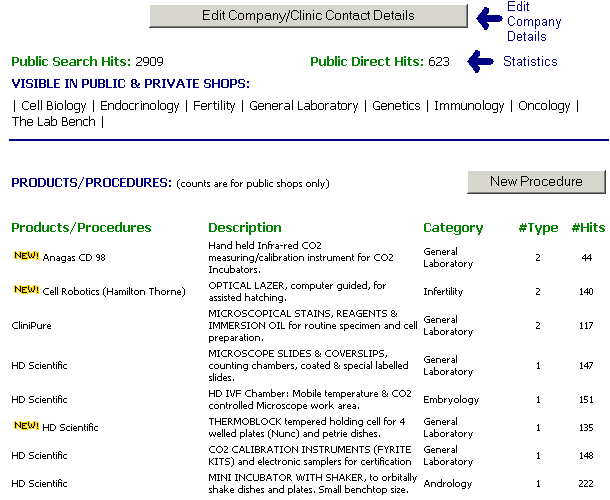Select the Immunology shop name
This screenshot has height=500, width=610.
click(x=469, y=106)
